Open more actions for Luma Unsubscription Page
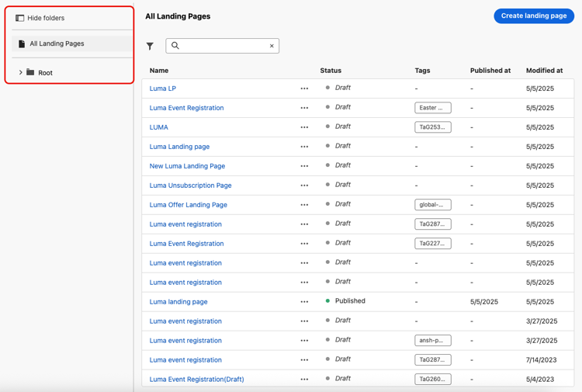Image resolution: width=582 pixels, height=392 pixels. tap(304, 186)
